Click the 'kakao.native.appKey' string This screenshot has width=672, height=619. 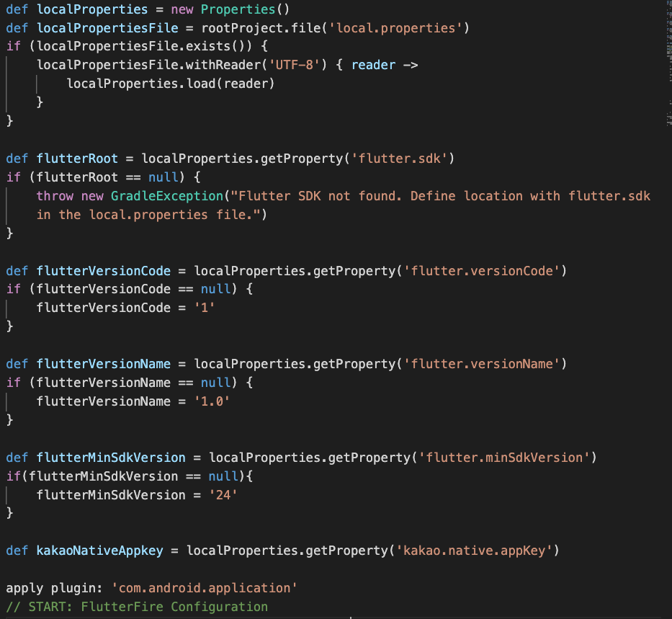point(474,551)
